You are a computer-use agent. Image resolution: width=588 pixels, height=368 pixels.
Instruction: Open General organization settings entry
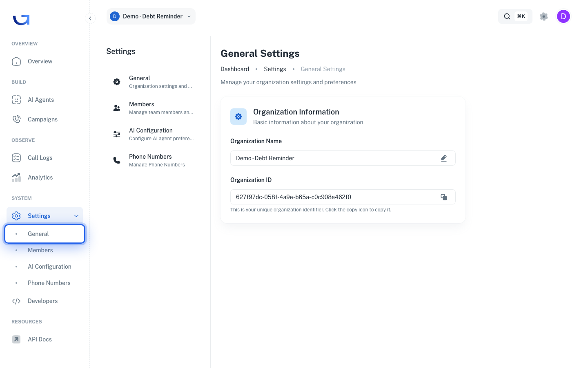[153, 82]
